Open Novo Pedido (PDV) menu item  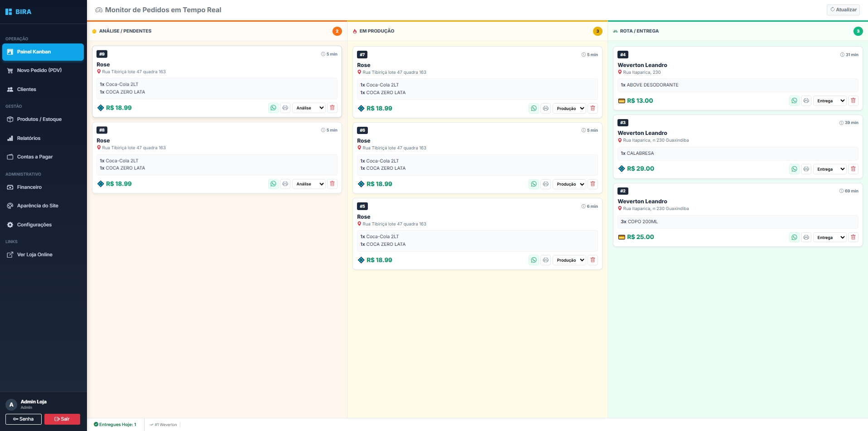tap(39, 70)
